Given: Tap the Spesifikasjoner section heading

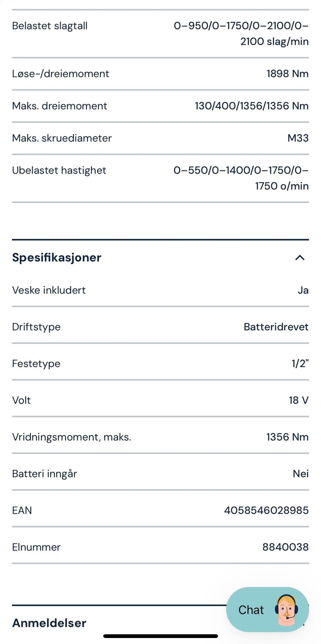Looking at the screenshot, I should click(57, 258).
